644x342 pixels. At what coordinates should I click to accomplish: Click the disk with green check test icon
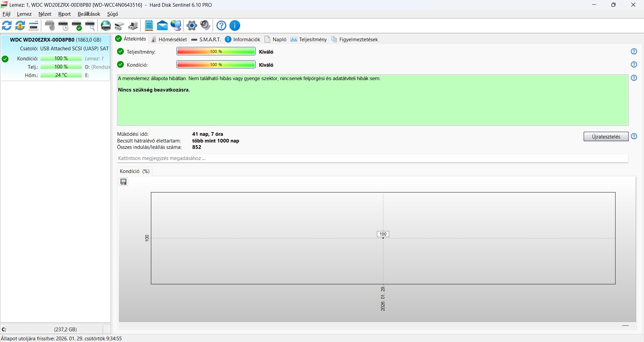(77, 25)
